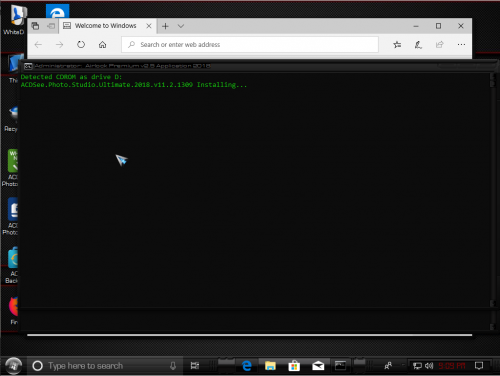Click the command prompt title bar icon
Screen dimensions: 500x376
[x=28, y=66]
